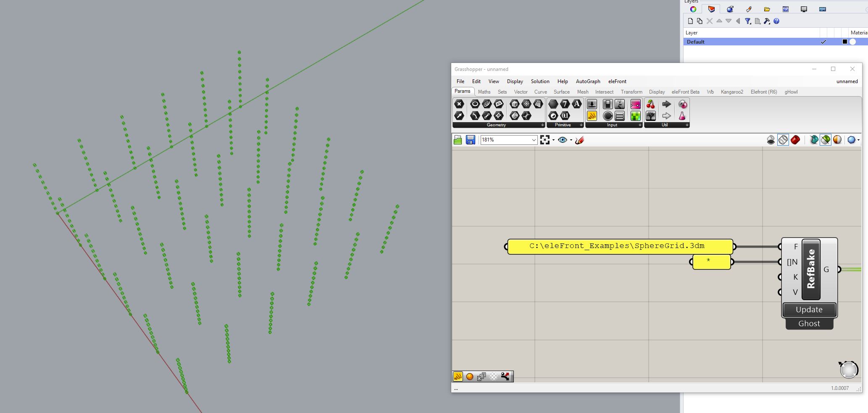
Task: Open the eye named views dropdown arrow
Action: [571, 140]
